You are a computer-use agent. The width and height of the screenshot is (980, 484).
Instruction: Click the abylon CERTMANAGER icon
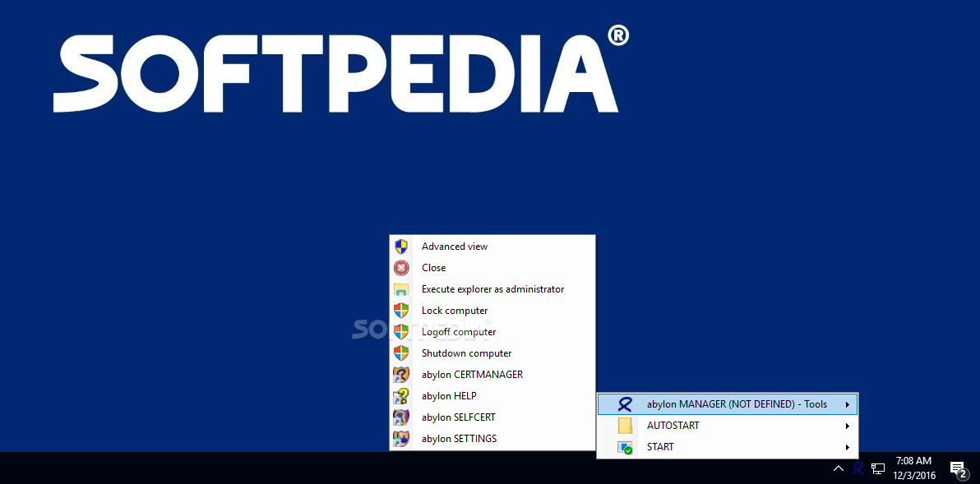401,375
